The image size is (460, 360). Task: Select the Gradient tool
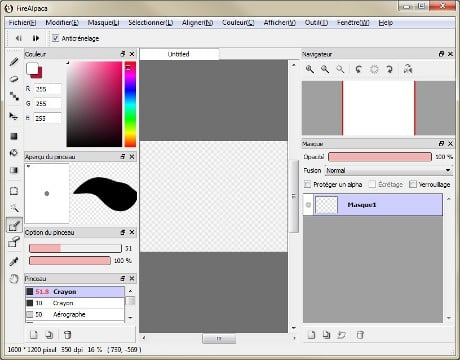tap(14, 170)
